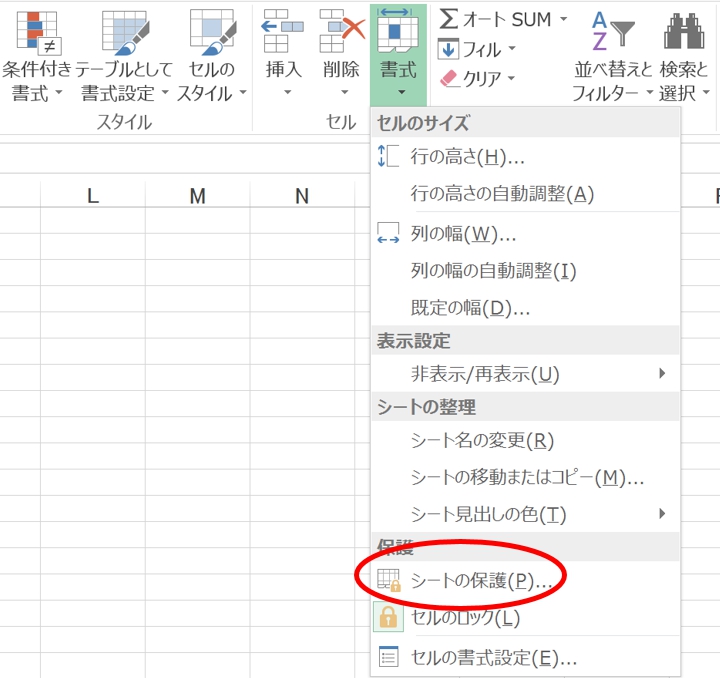Expand the オート SUM dropdown arrow
The width and height of the screenshot is (720, 678).
(x=563, y=20)
